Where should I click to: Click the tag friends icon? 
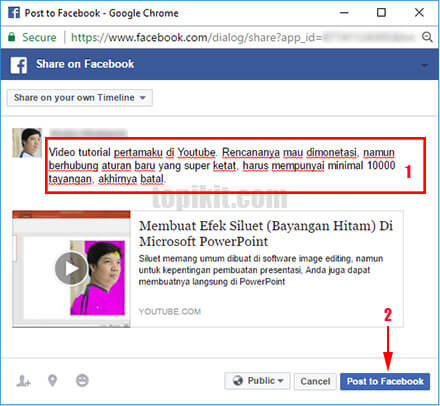(x=23, y=381)
